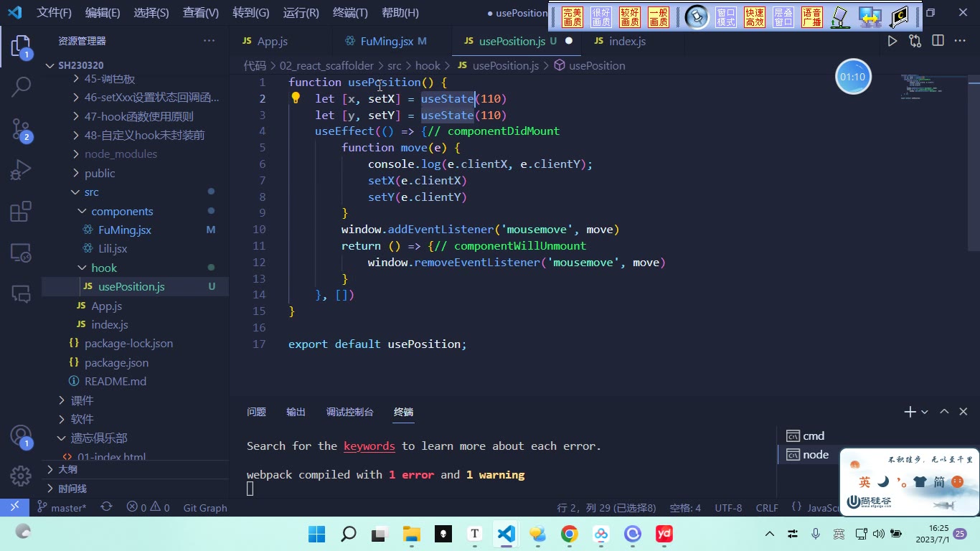Open the Search view in activity bar
This screenshot has height=551, width=980.
pyautogui.click(x=21, y=88)
